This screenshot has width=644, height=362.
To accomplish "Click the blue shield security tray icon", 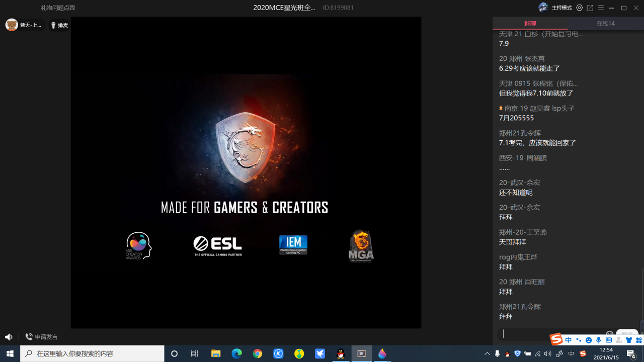I will 517,353.
